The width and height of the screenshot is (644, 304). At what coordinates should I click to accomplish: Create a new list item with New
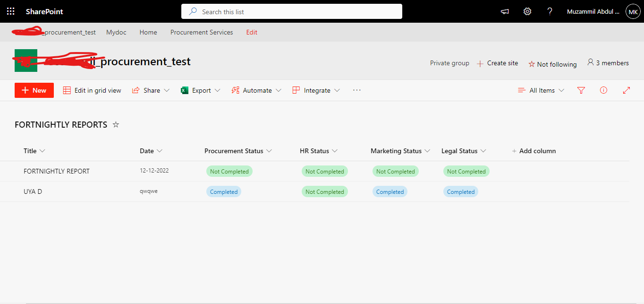[x=34, y=90]
